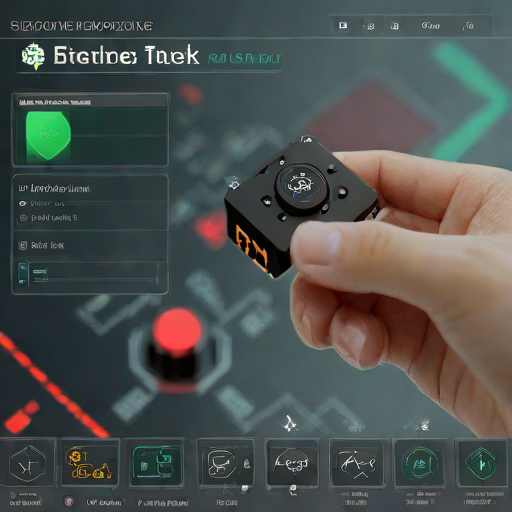Click the rounded-square icon on the lone list row
Screen dimensions: 512x512
point(23,246)
